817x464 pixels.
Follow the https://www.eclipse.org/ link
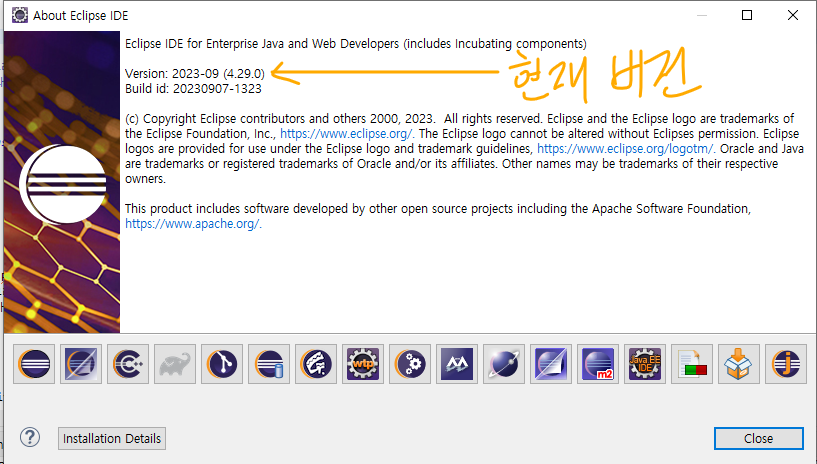click(x=346, y=134)
